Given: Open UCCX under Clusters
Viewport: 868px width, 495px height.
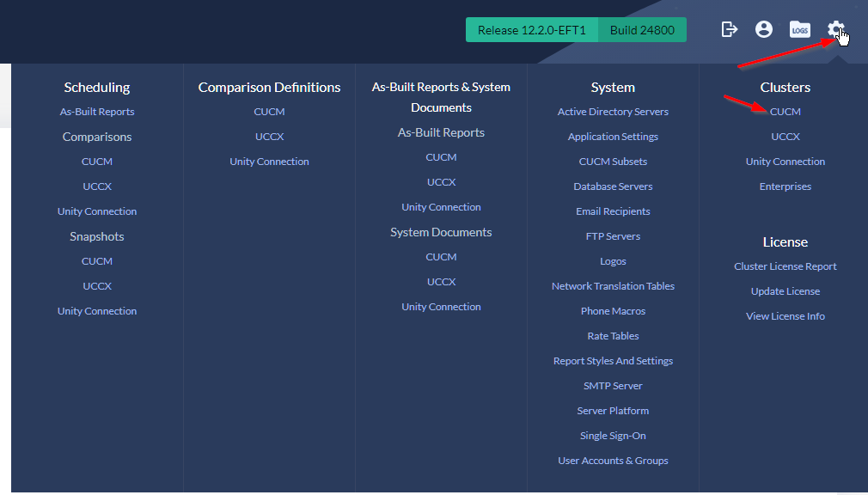Looking at the screenshot, I should 785,136.
